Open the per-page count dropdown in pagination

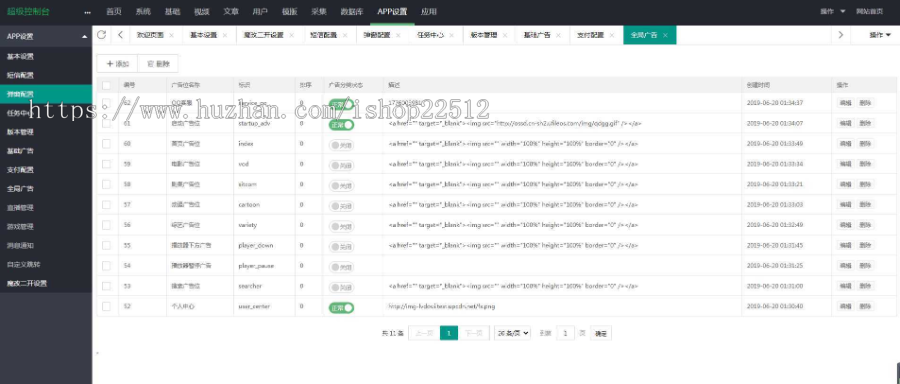512,333
